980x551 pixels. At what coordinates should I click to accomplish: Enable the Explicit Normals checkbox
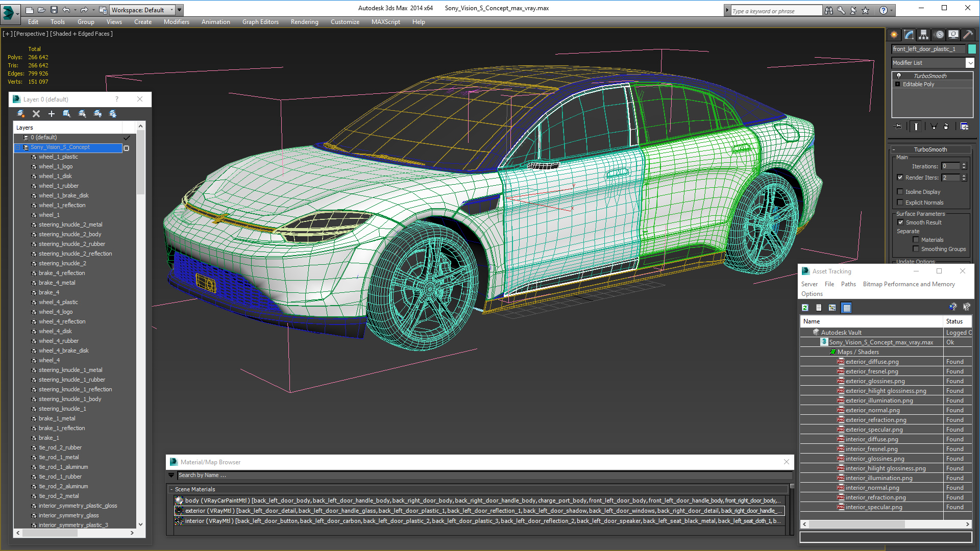[900, 203]
